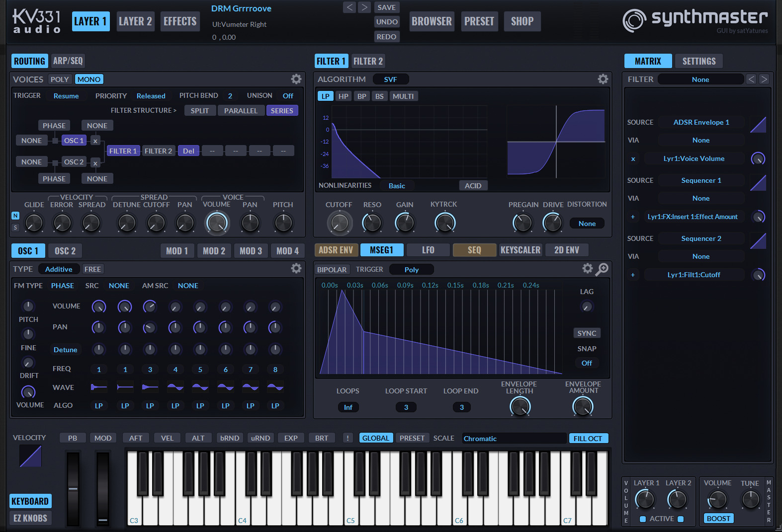782x532 pixels.
Task: Toggle the MSEG SYNC button
Action: pyautogui.click(x=587, y=333)
